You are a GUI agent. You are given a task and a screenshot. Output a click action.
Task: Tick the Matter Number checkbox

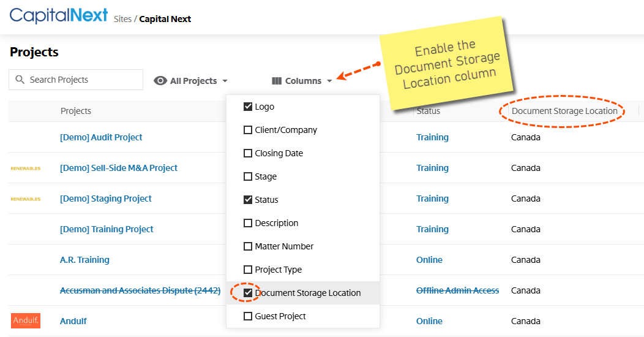tap(248, 246)
